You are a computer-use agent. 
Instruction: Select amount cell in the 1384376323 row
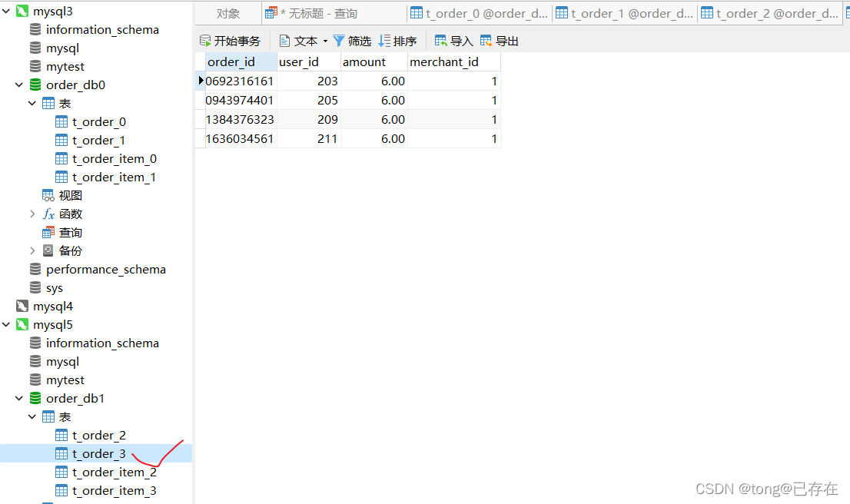click(x=374, y=119)
